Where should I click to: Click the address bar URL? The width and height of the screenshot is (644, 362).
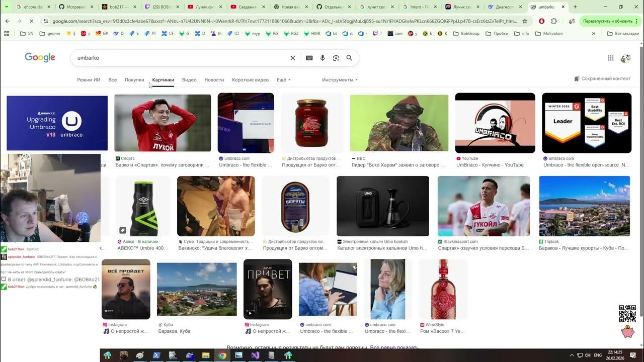click(284, 21)
